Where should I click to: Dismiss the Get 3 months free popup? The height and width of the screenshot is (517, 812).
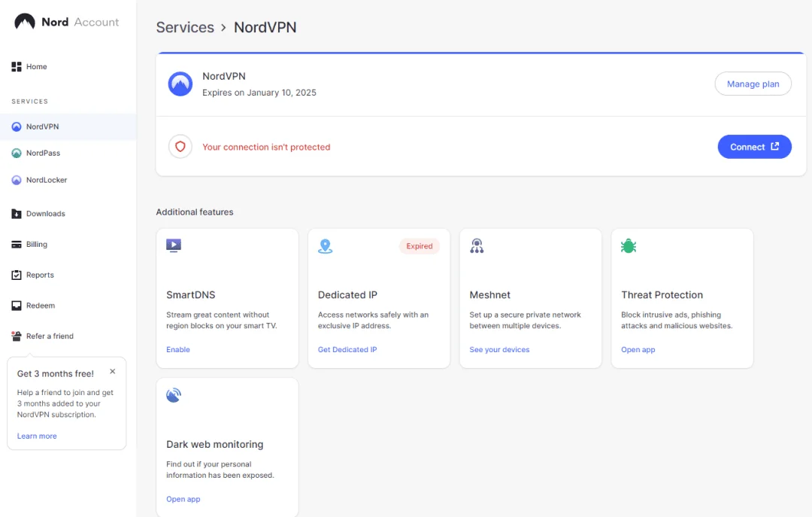coord(112,371)
